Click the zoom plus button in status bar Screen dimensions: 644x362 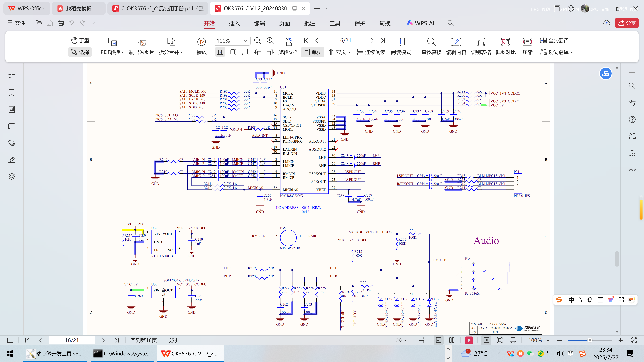coord(621,340)
